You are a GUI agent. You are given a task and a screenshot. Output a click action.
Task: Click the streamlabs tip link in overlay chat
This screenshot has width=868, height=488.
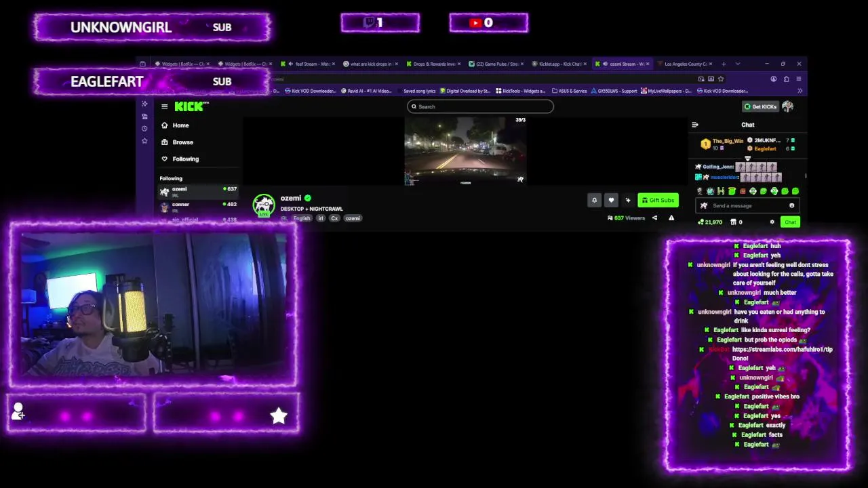coord(782,349)
